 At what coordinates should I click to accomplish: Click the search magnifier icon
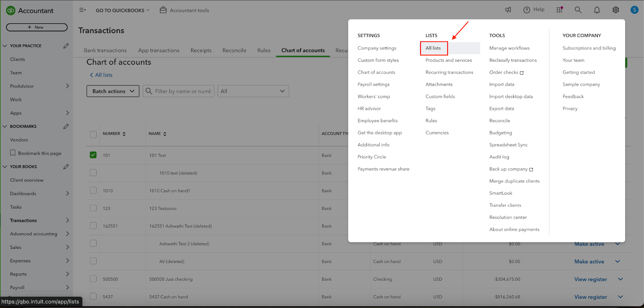click(578, 10)
